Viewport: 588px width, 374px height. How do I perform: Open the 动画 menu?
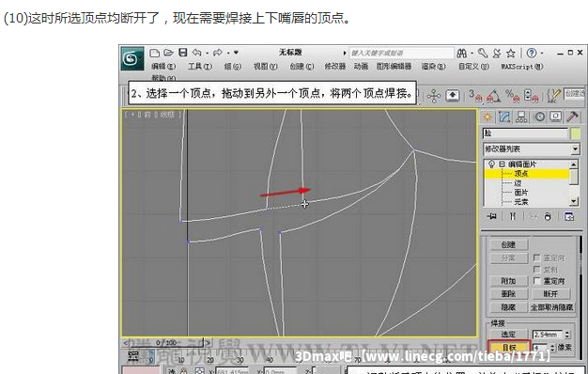point(361,67)
